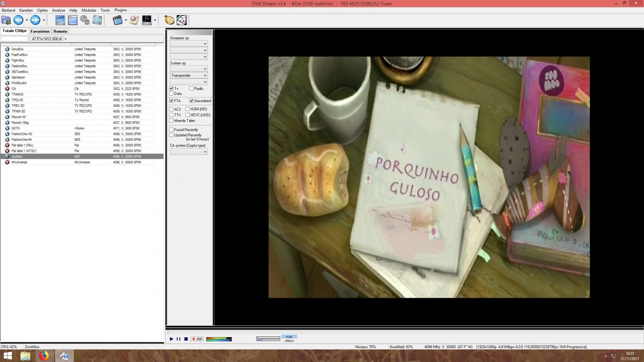Image resolution: width=644 pixels, height=362 pixels.
Task: Click the blue back navigation arrow
Action: coord(18,20)
